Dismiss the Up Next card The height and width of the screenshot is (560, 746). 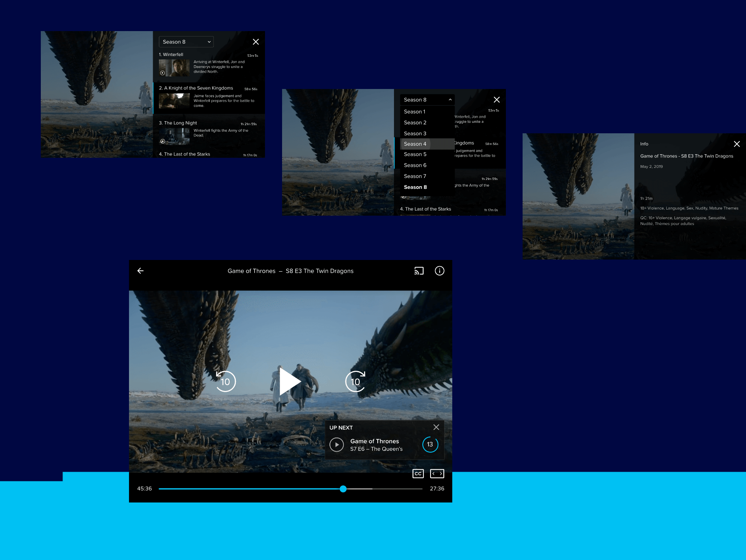pyautogui.click(x=436, y=427)
